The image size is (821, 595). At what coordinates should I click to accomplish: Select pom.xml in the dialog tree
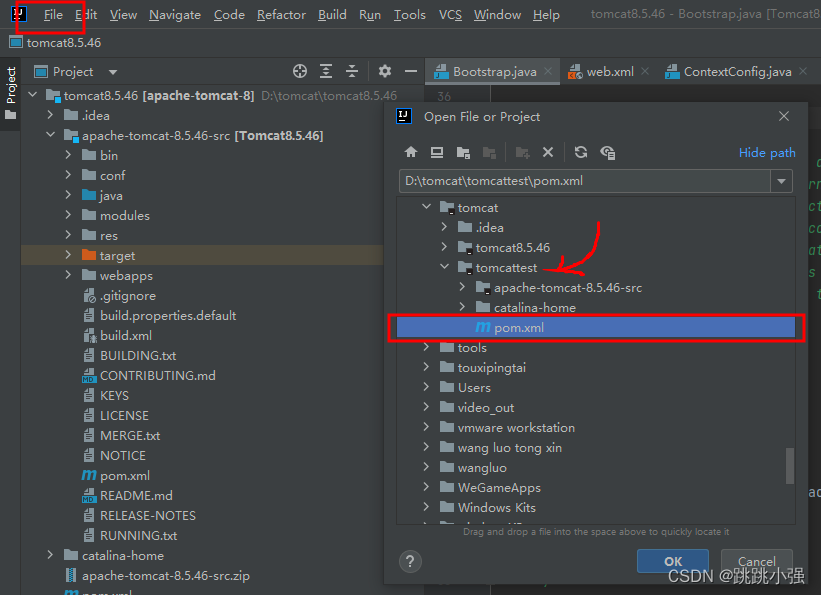coord(596,327)
